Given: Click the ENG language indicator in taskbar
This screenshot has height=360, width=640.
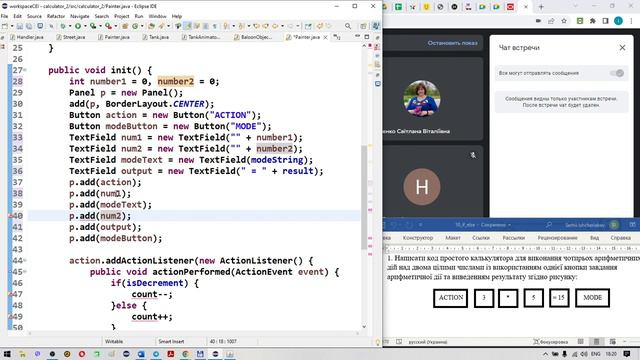Looking at the screenshot, I should pos(596,354).
